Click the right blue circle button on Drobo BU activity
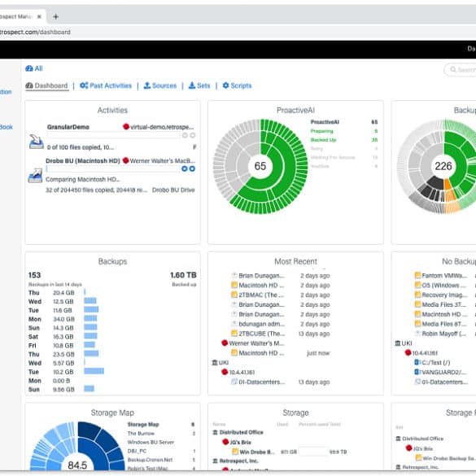The width and height of the screenshot is (476, 476). 192,168
